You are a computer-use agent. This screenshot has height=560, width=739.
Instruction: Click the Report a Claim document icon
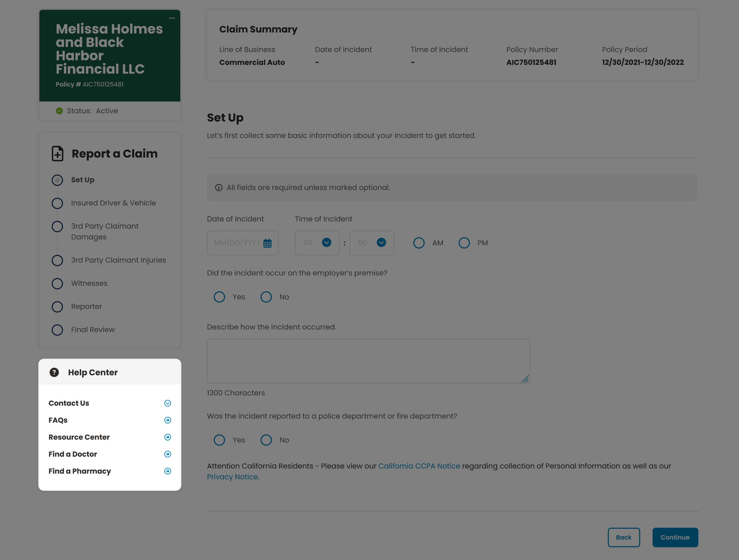tap(57, 154)
